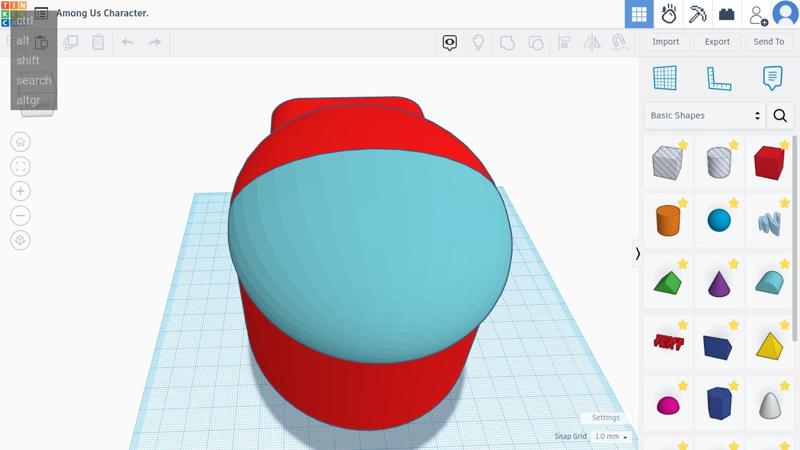Open the Bricks mode
This screenshot has height=450, width=800.
point(727,14)
